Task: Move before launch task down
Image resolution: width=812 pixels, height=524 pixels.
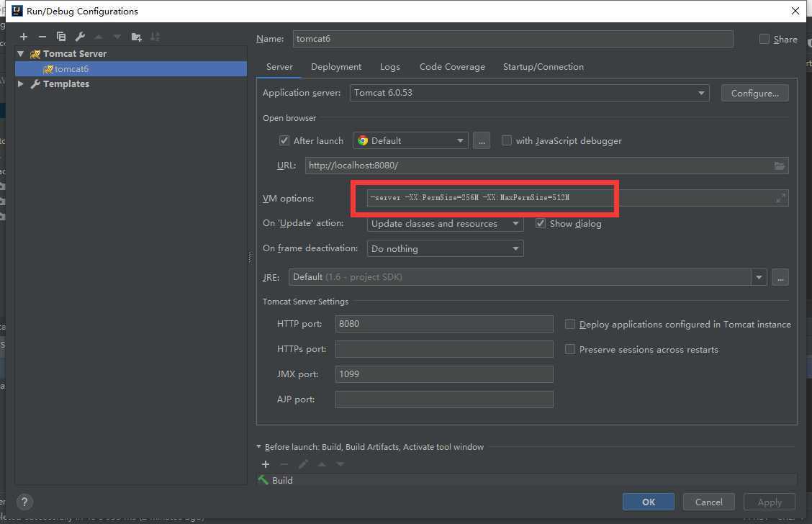Action: (340, 464)
